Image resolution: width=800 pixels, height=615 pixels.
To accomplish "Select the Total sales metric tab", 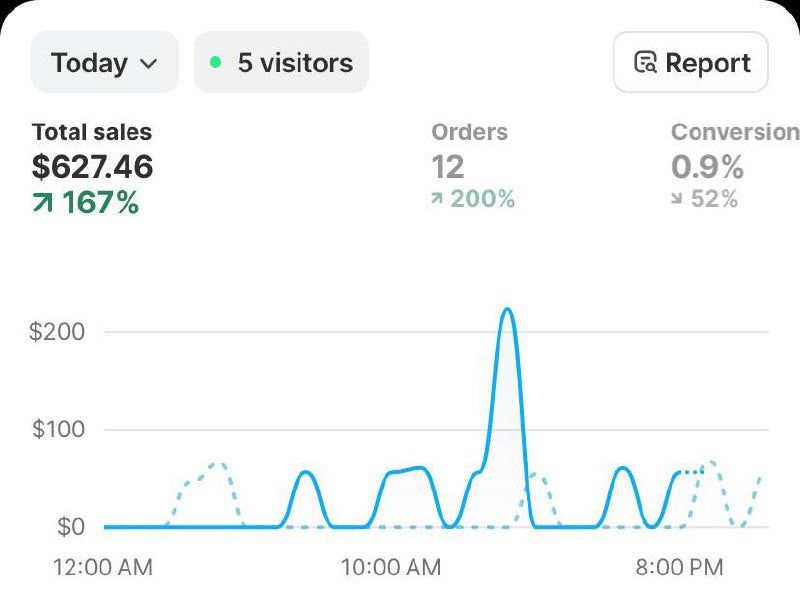I will pyautogui.click(x=92, y=132).
